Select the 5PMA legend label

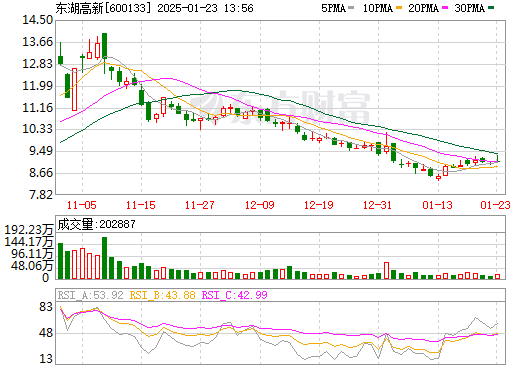tap(333, 8)
